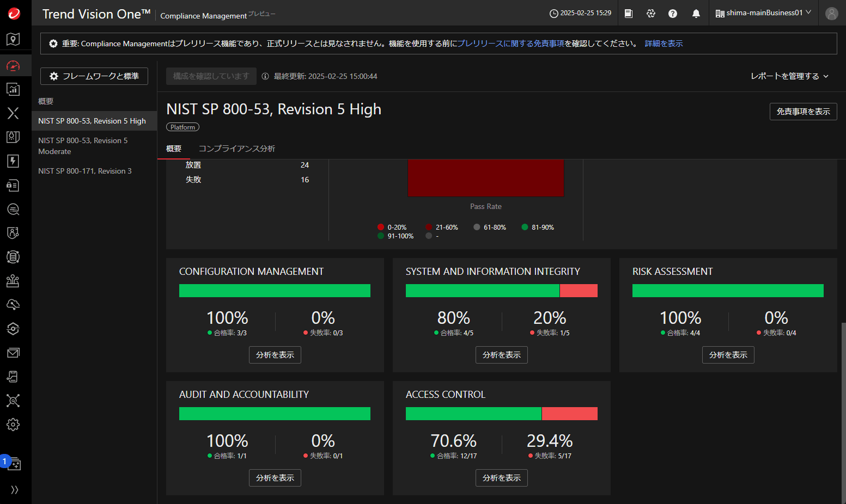Image resolution: width=846 pixels, height=504 pixels.
Task: Open the red speedometer sidebar icon
Action: pyautogui.click(x=13, y=65)
